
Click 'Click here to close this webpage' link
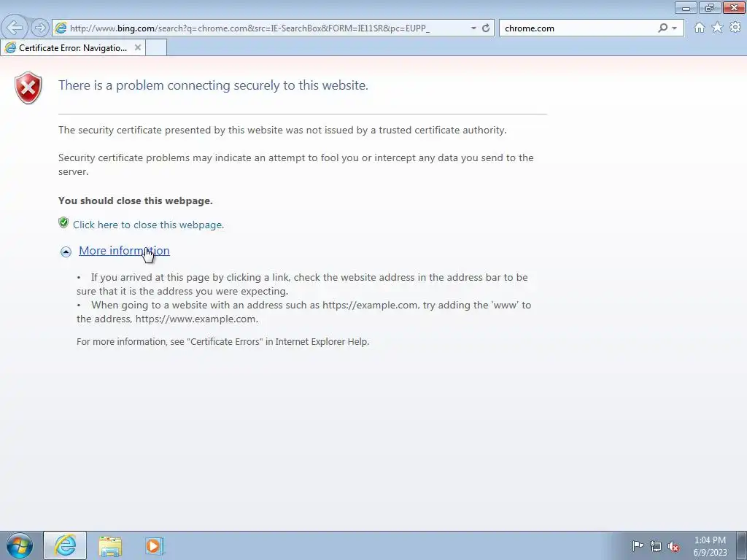click(148, 225)
